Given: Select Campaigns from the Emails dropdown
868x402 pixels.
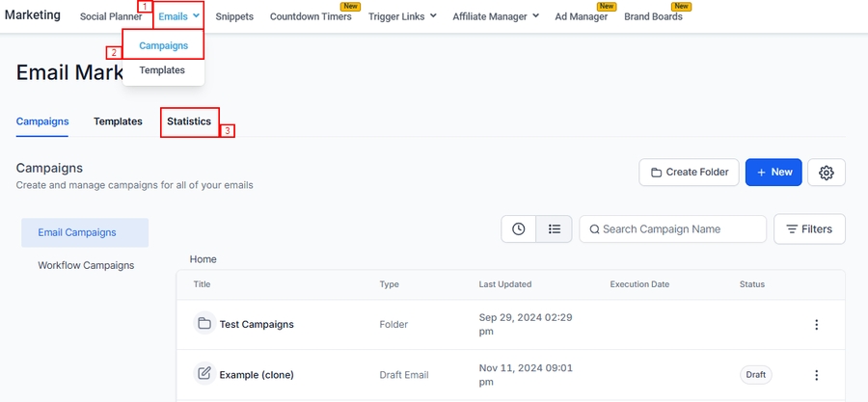Looking at the screenshot, I should (x=163, y=45).
